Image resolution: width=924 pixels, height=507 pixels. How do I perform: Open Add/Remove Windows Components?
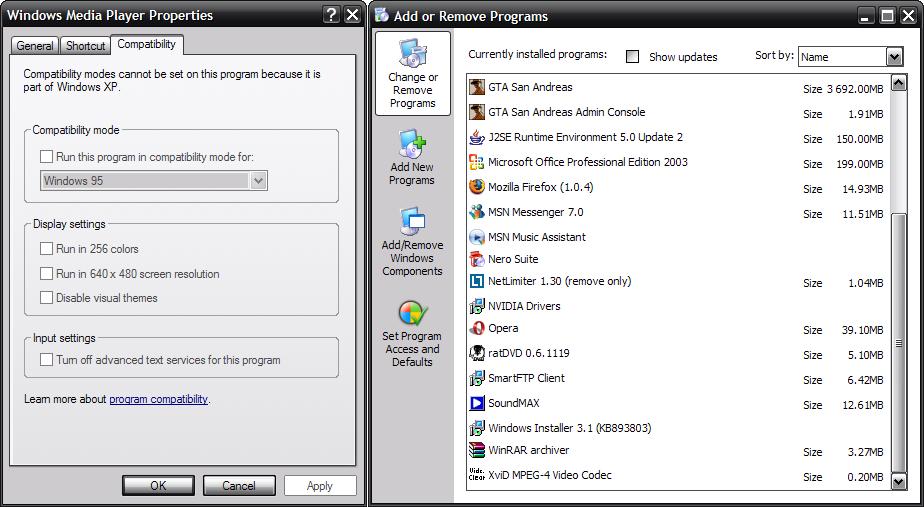coord(412,242)
